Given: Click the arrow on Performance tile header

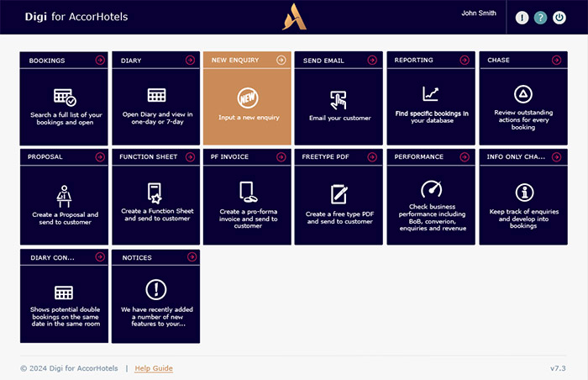Looking at the screenshot, I should tap(465, 157).
